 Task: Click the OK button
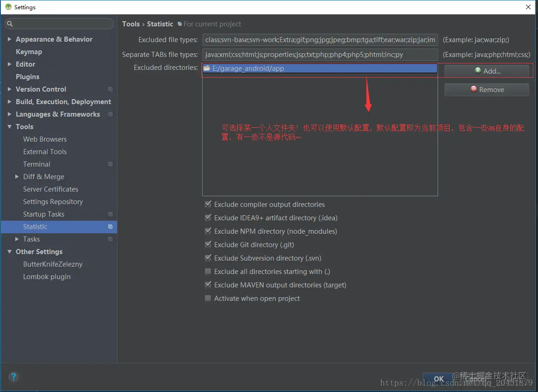point(439,379)
